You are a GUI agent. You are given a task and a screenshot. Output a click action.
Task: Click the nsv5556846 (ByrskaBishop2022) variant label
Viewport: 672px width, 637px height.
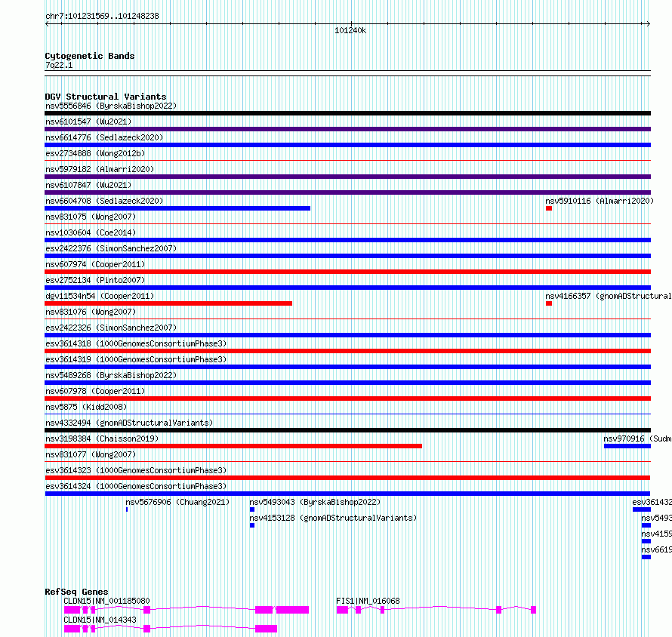[x=111, y=106]
